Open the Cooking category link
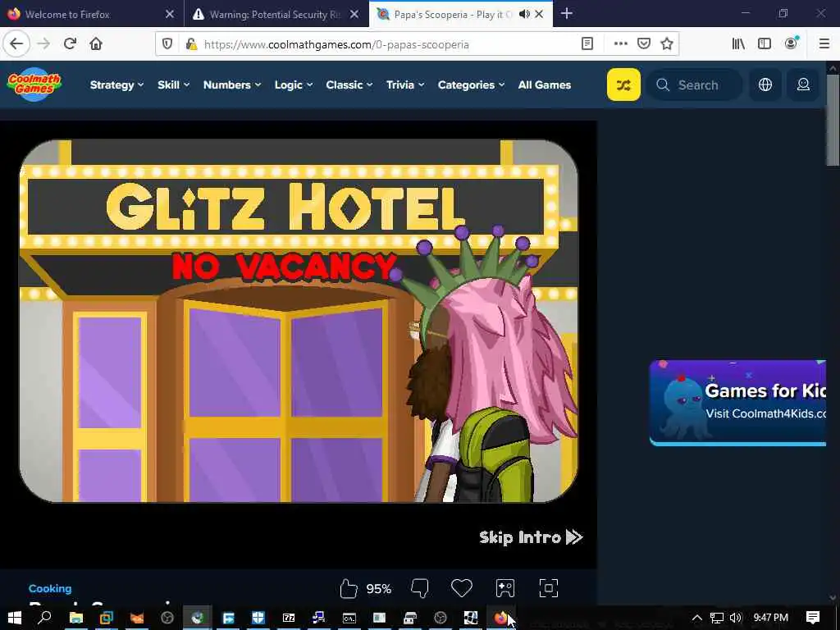The width and height of the screenshot is (840, 630). tap(50, 588)
